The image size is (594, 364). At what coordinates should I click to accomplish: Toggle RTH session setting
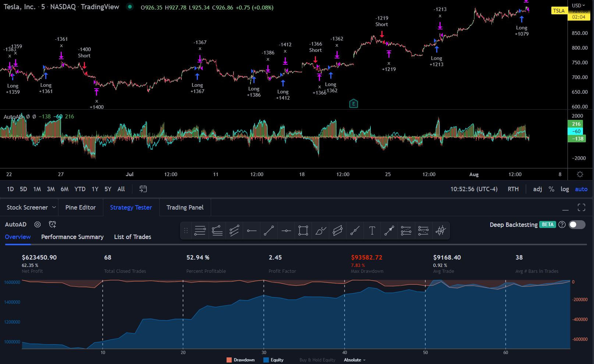(513, 189)
